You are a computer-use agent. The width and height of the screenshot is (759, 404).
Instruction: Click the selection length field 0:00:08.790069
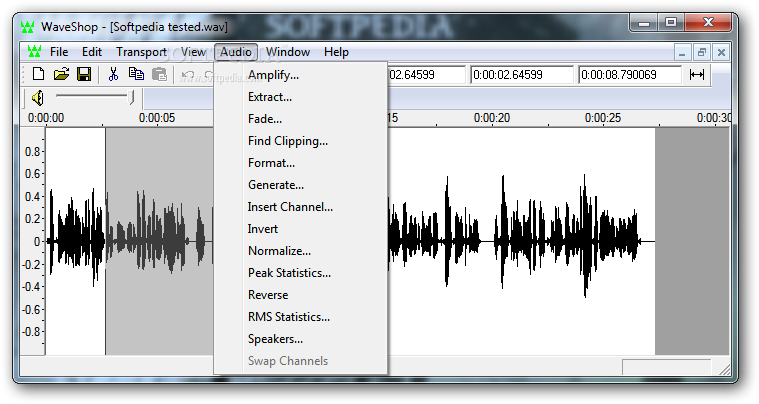tap(630, 75)
